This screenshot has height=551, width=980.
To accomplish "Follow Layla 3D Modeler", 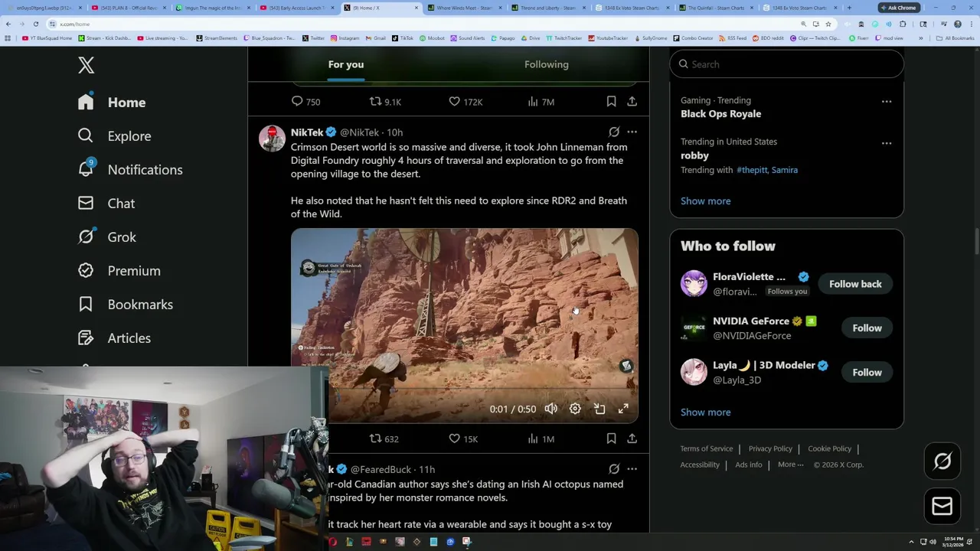I will (867, 373).
